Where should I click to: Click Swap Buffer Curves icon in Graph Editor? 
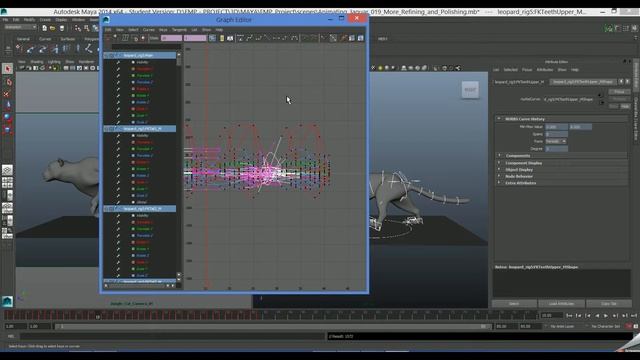click(314, 38)
